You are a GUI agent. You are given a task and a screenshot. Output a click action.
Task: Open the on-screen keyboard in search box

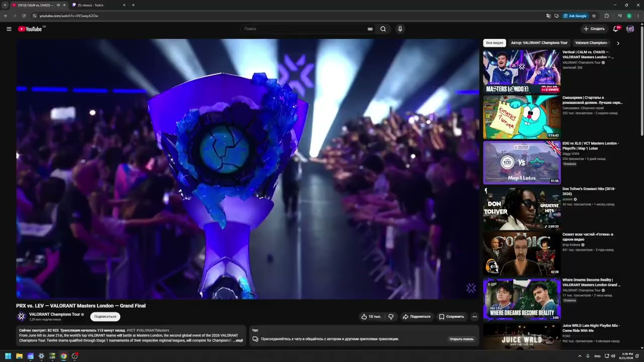(x=370, y=29)
